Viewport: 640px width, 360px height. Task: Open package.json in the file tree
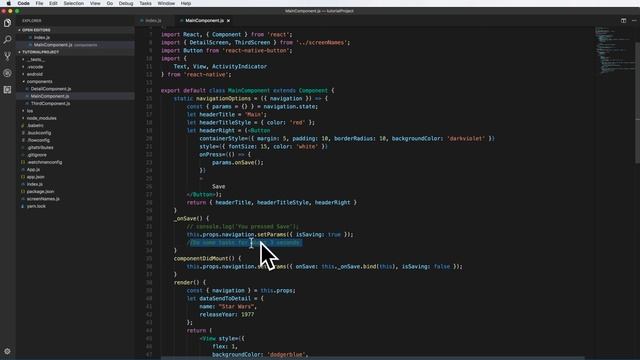click(x=40, y=192)
